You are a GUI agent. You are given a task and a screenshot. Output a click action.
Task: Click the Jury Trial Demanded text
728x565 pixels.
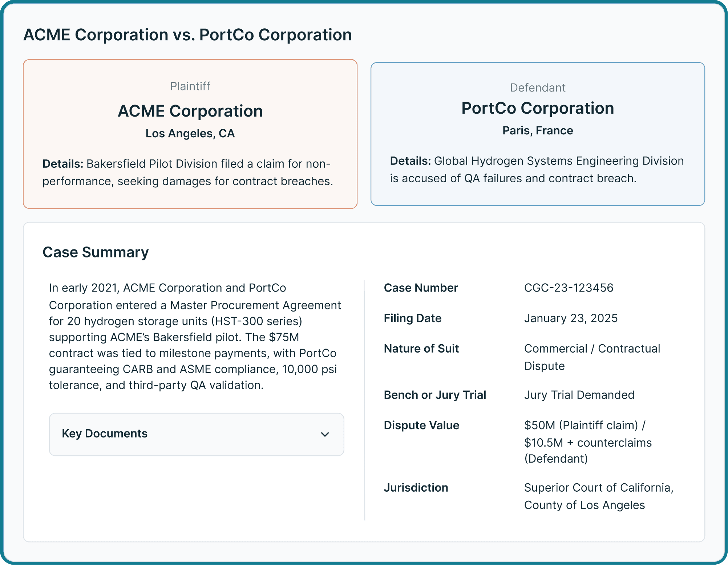[x=579, y=395]
